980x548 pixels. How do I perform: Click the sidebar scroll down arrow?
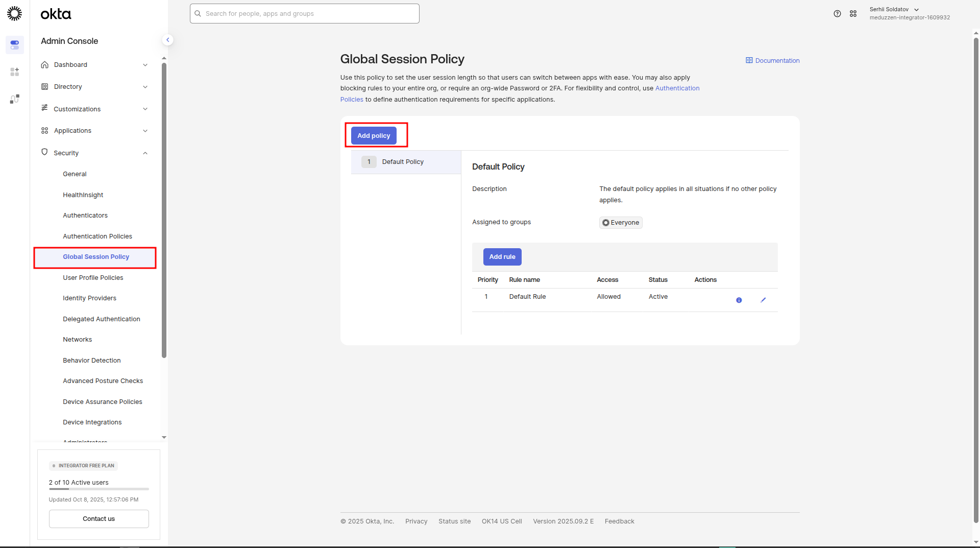pos(164,438)
